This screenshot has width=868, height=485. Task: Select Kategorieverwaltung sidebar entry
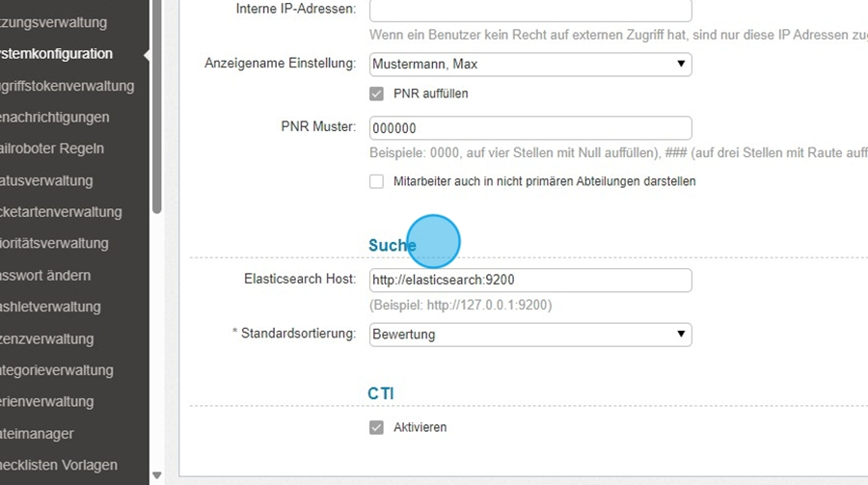tap(58, 370)
